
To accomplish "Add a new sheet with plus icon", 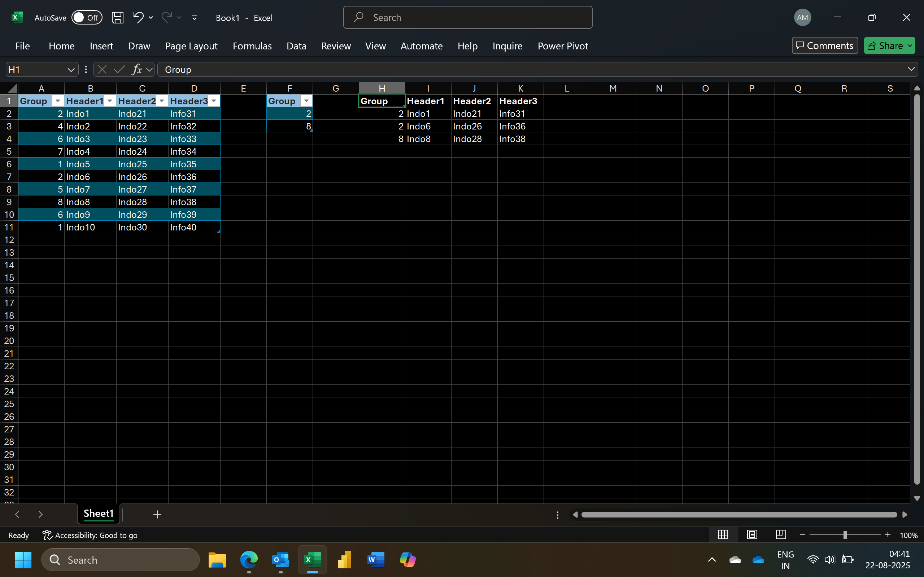I will [x=157, y=514].
